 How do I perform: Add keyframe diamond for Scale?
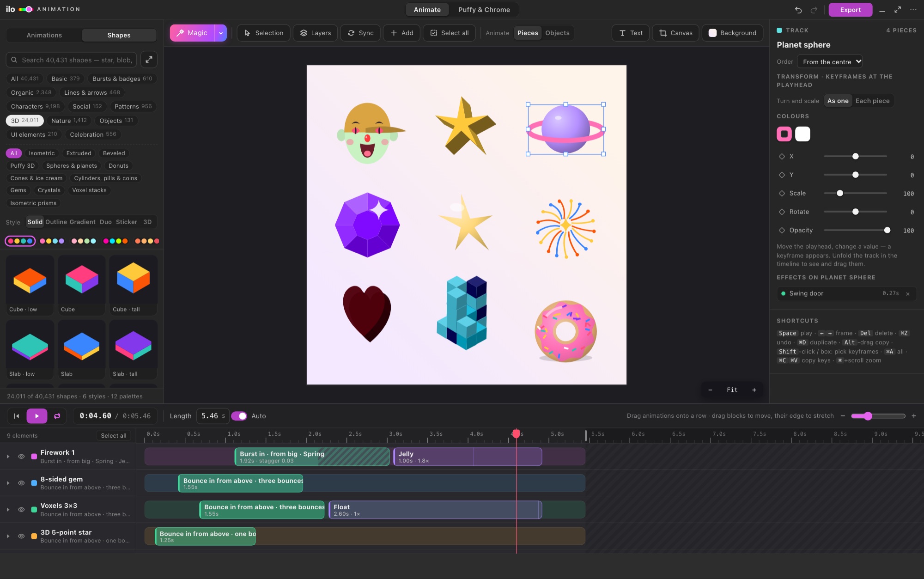click(x=782, y=194)
